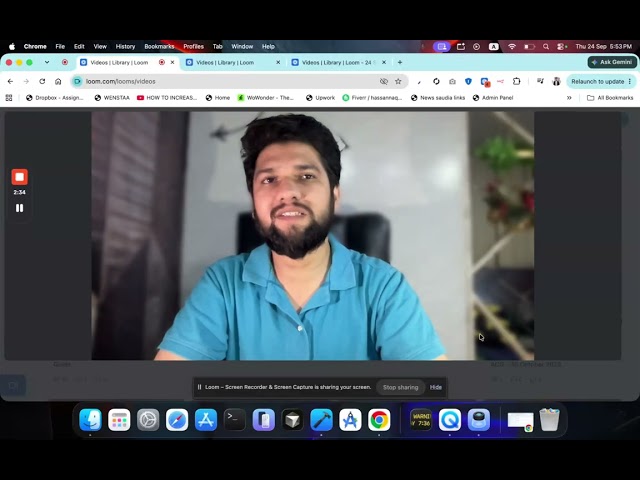This screenshot has height=480, width=640.
Task: Open the media controls toolbar icon
Action: click(540, 82)
